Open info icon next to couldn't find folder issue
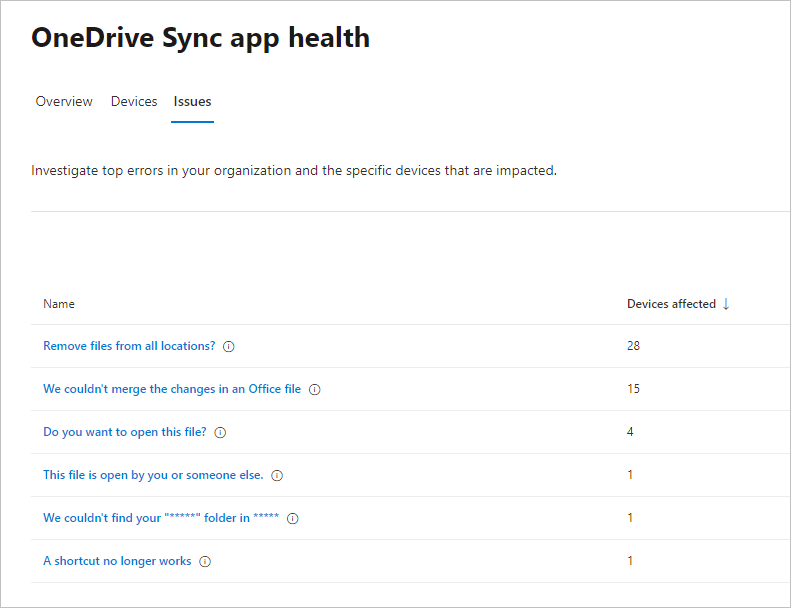Screen dimensions: 791x608 (x=293, y=519)
